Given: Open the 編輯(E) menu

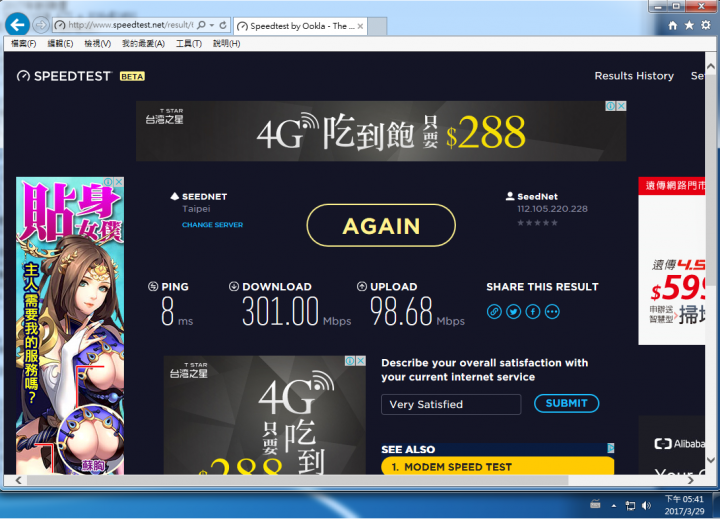Looking at the screenshot, I should click(60, 44).
